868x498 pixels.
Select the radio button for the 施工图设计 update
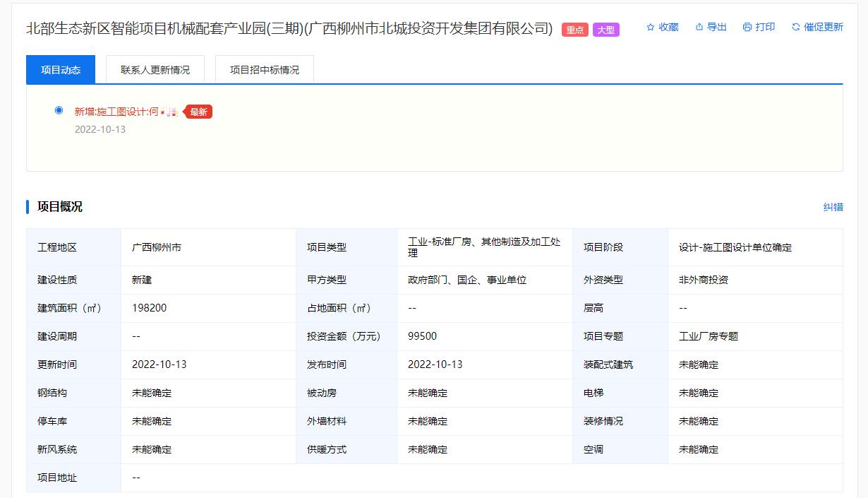59,111
